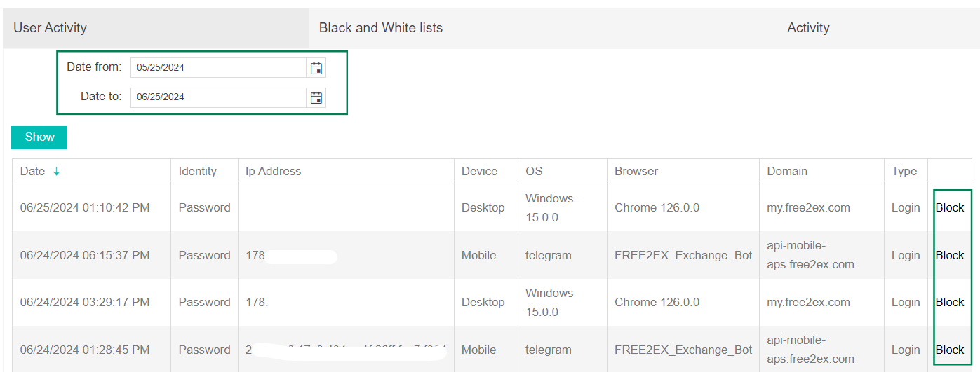The image size is (980, 372).
Task: Block the 06/25/2024 01:10:42 PM login
Action: (950, 208)
